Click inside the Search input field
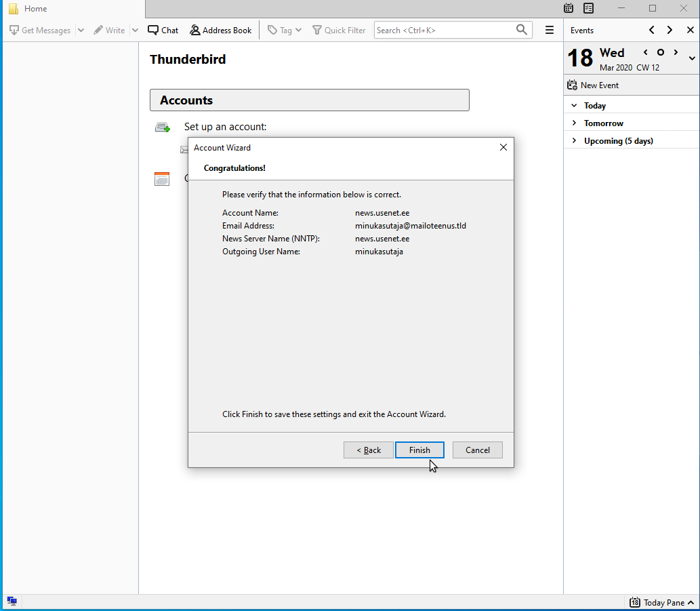The height and width of the screenshot is (611, 700). [x=444, y=31]
